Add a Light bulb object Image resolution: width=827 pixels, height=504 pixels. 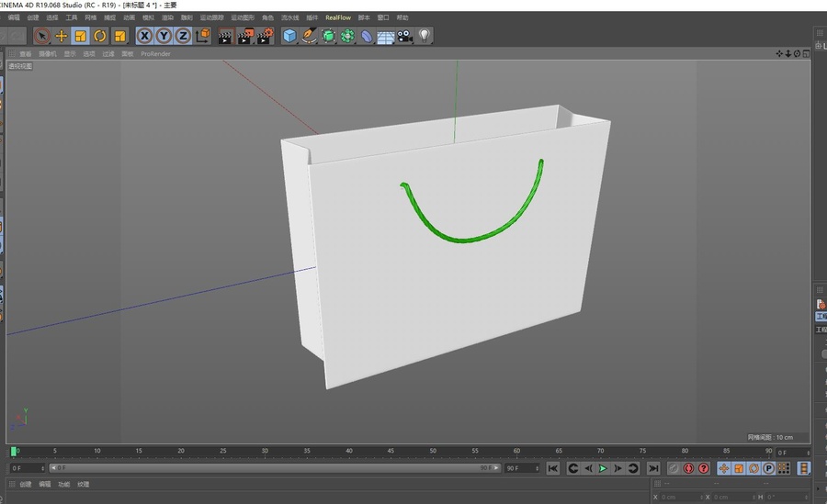click(x=424, y=36)
